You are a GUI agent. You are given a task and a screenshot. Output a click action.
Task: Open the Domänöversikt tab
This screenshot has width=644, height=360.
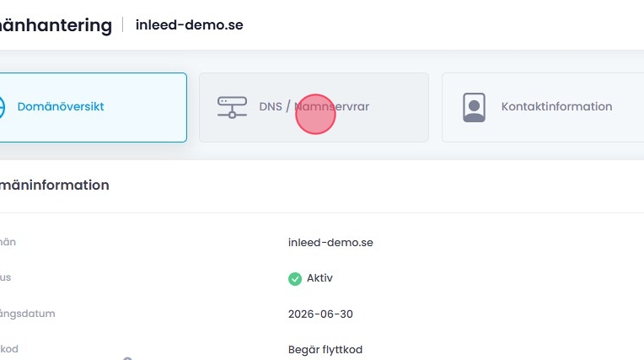coord(61,107)
